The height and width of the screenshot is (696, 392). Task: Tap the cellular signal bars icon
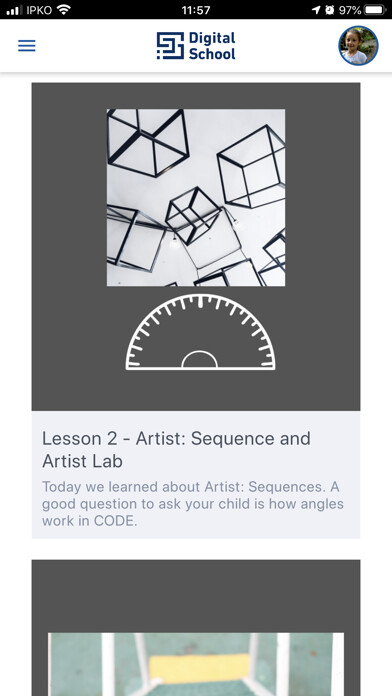point(14,10)
